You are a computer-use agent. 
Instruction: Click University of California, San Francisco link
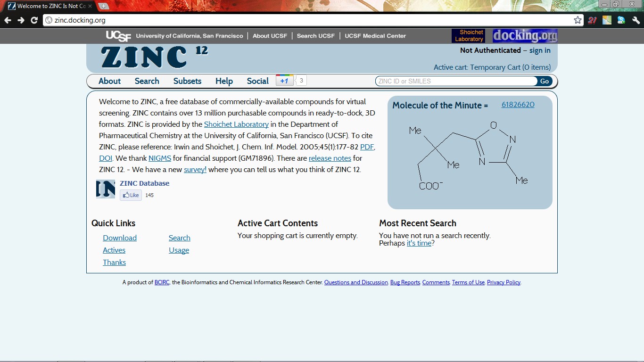coord(190,36)
